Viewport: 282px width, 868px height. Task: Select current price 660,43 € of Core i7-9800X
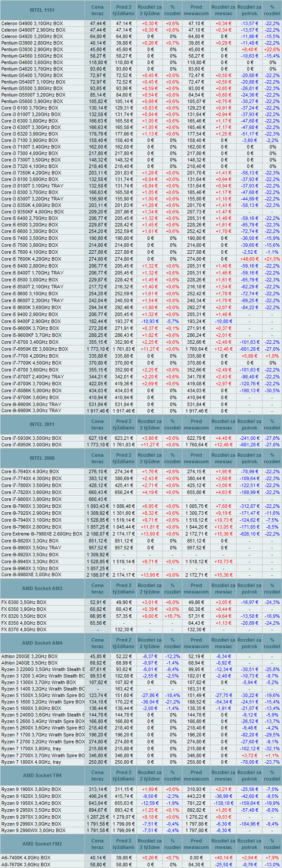coord(97,499)
